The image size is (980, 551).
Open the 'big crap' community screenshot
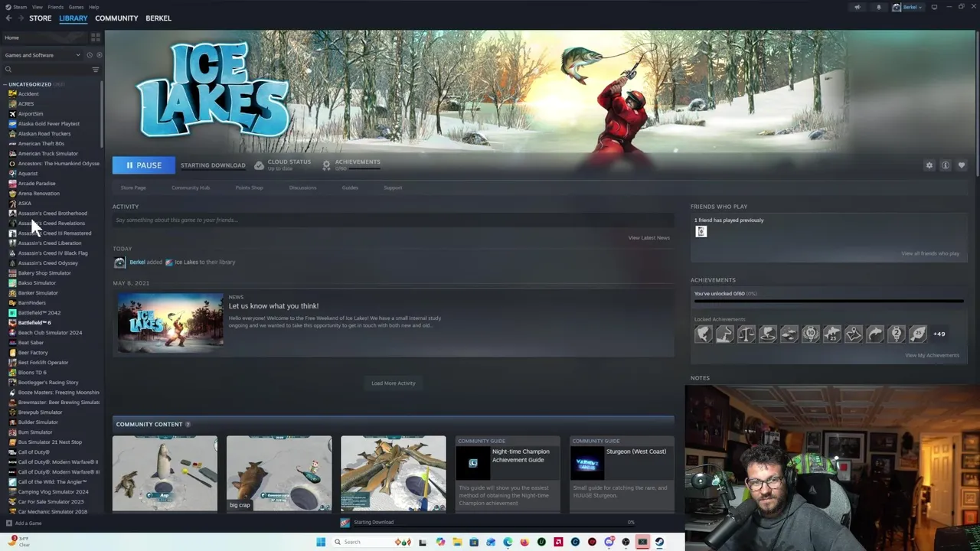coord(279,474)
